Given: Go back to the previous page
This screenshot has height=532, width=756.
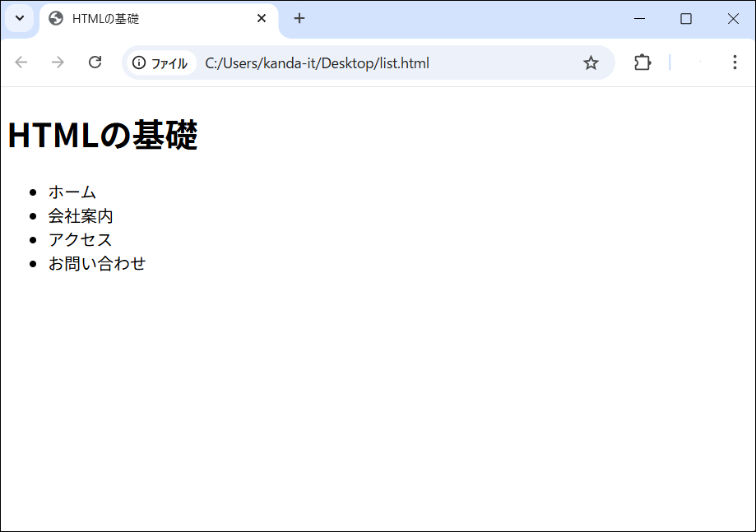Looking at the screenshot, I should pyautogui.click(x=21, y=63).
